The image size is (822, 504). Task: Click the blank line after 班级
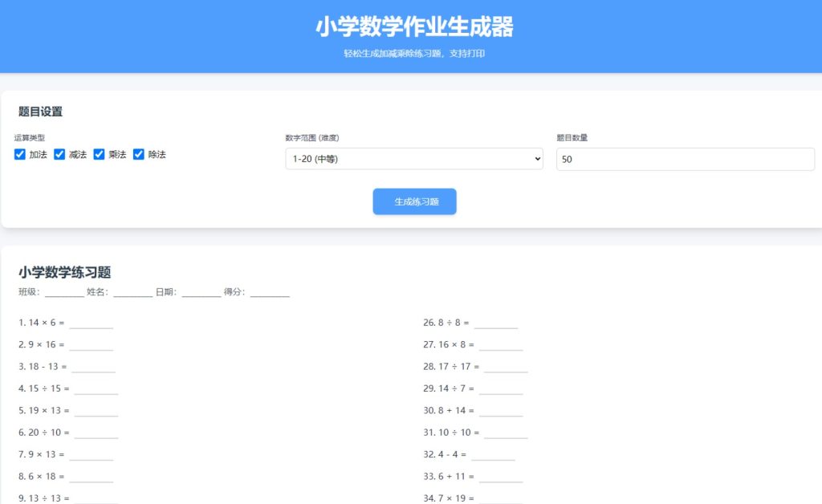coord(64,293)
